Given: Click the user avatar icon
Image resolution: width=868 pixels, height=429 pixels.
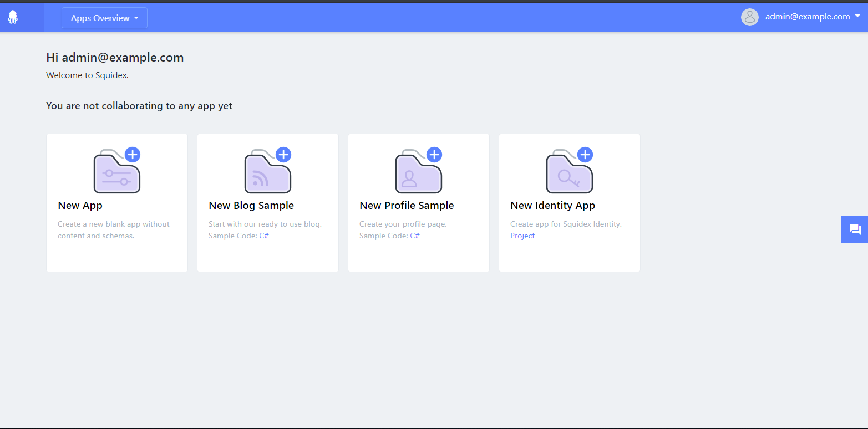Looking at the screenshot, I should tap(750, 17).
